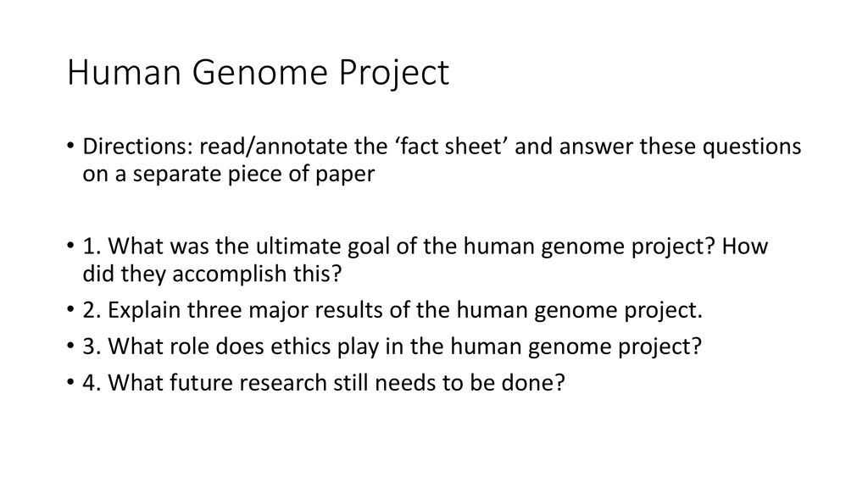Image resolution: width=868 pixels, height=488 pixels.
Task: Select question 1 about the ultimate goal
Action: pos(426,260)
